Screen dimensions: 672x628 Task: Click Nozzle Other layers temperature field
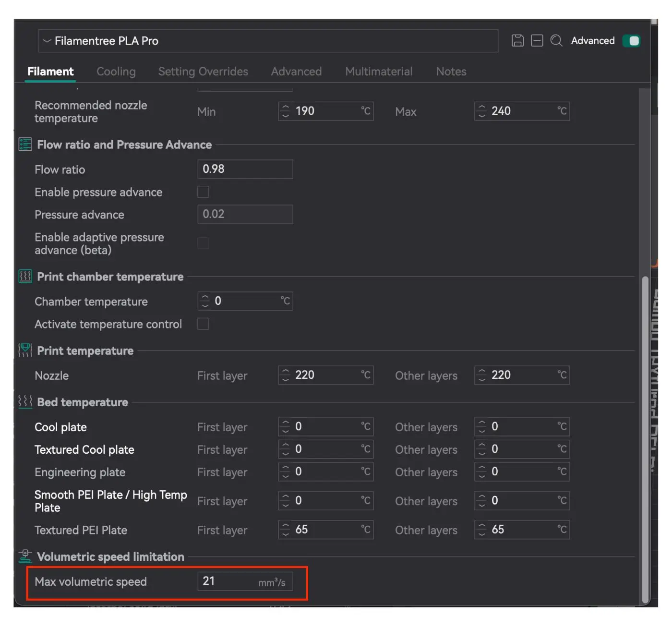(x=522, y=375)
